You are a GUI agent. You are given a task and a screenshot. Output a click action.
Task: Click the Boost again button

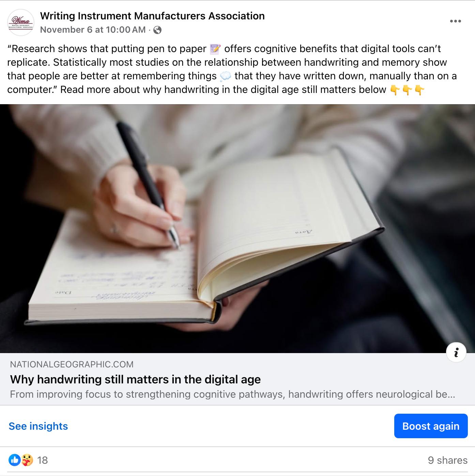click(431, 426)
